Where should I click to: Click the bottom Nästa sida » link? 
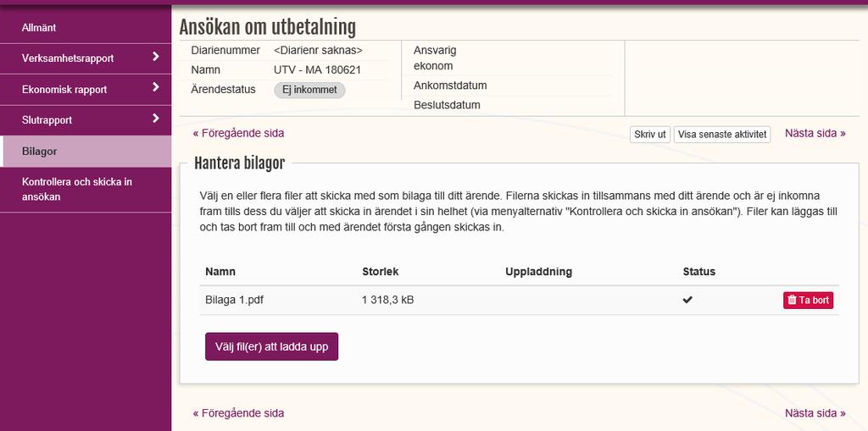tap(815, 413)
